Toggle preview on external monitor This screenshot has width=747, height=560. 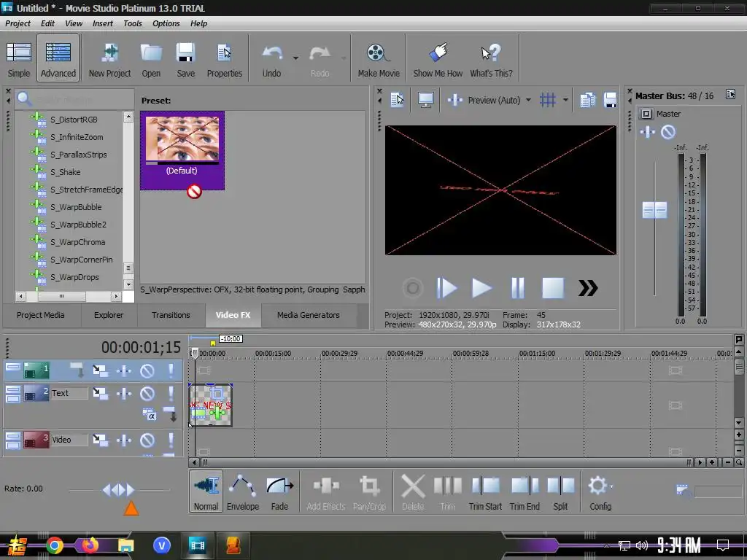[x=425, y=100]
